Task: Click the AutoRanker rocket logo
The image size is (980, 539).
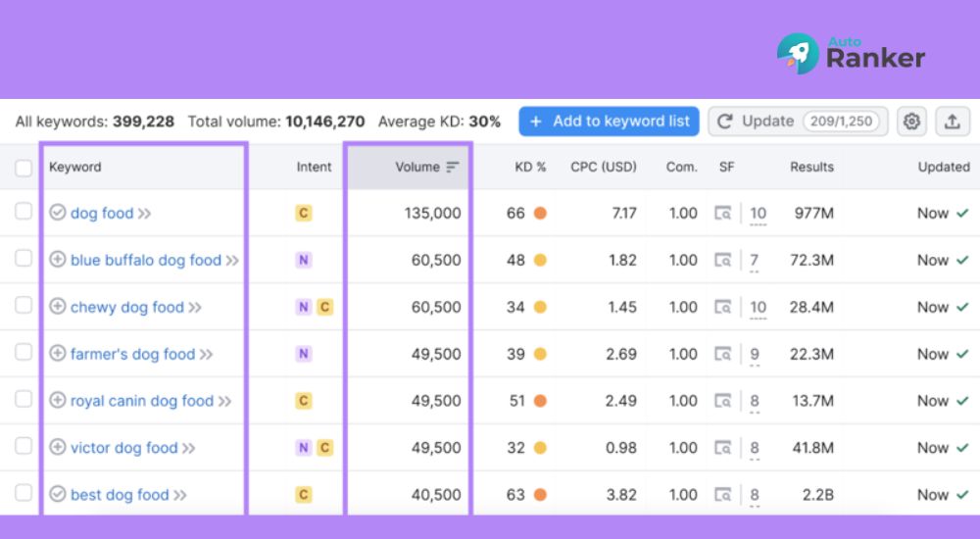Action: pyautogui.click(x=798, y=54)
